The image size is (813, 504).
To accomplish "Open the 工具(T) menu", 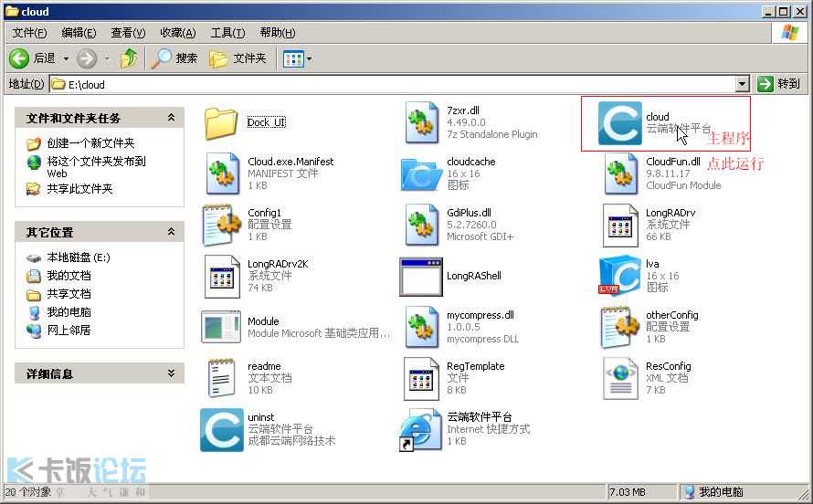I will pos(227,33).
